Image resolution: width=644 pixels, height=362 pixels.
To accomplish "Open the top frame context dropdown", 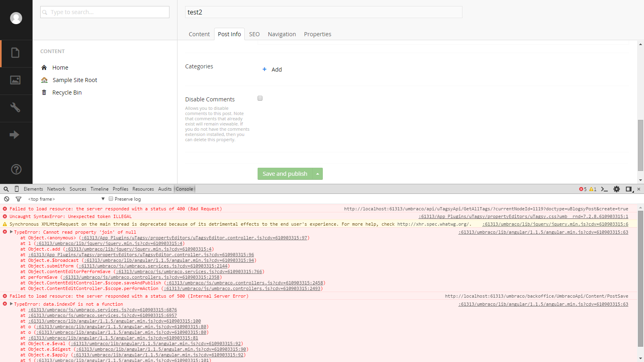I will [66, 199].
